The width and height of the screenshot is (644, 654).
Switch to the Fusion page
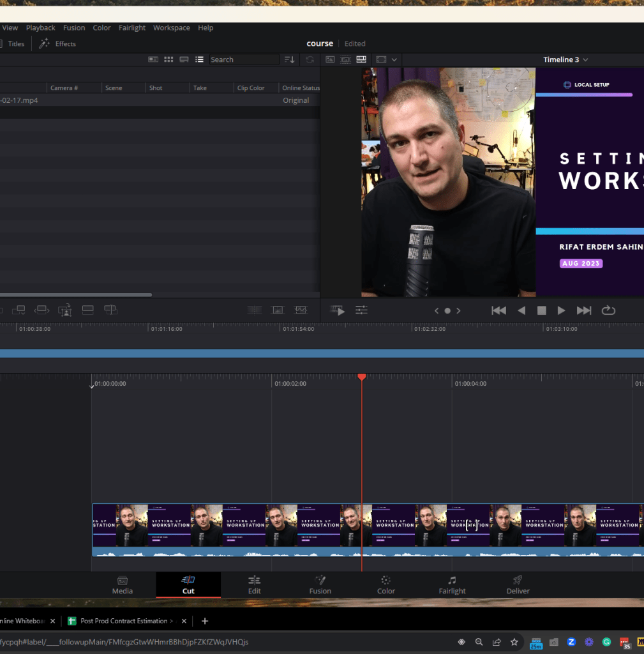pos(320,585)
